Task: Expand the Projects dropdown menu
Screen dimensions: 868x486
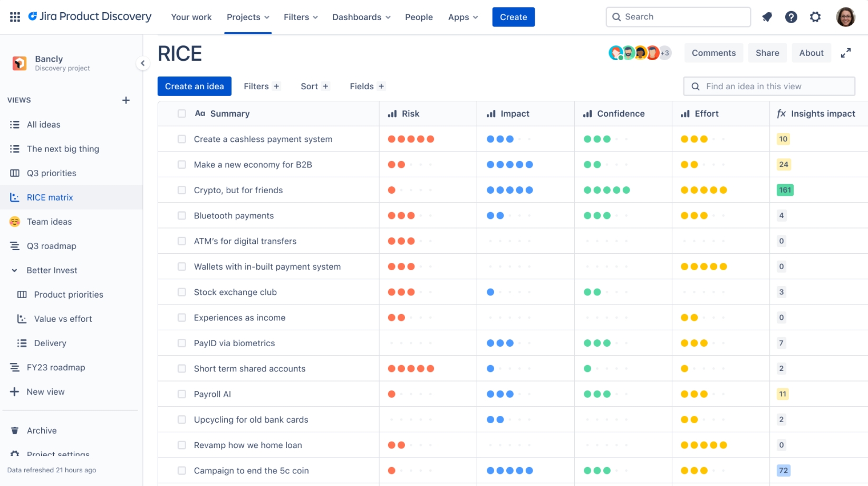Action: [x=248, y=17]
